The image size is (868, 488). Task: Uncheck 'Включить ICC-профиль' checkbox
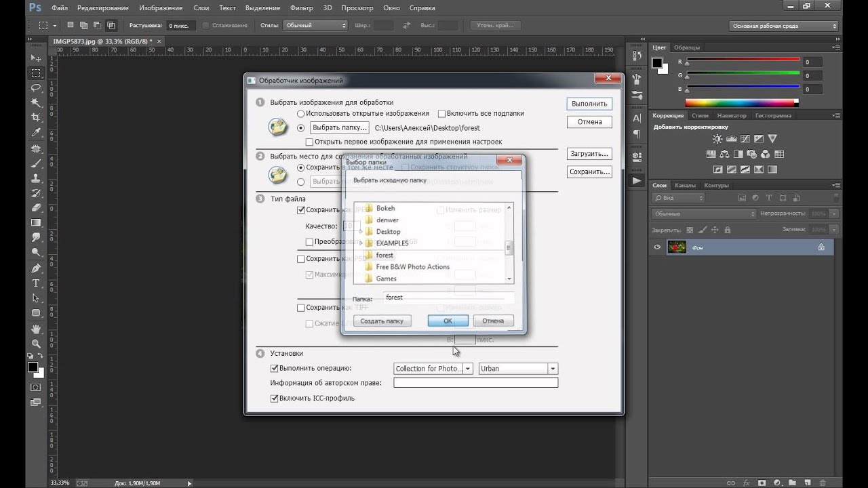[275, 399]
